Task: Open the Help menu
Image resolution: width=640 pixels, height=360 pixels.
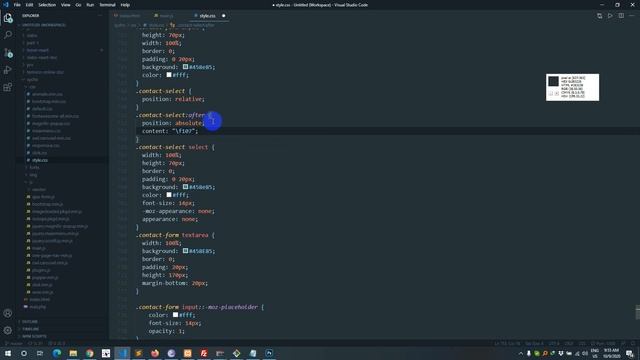Action: pos(125,5)
